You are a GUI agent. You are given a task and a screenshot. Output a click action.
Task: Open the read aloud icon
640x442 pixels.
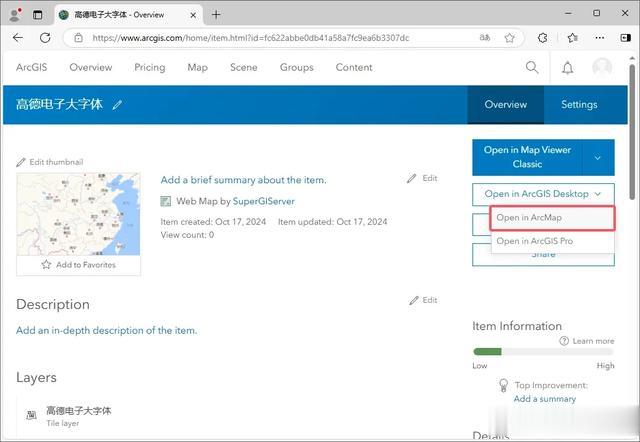[x=484, y=38]
